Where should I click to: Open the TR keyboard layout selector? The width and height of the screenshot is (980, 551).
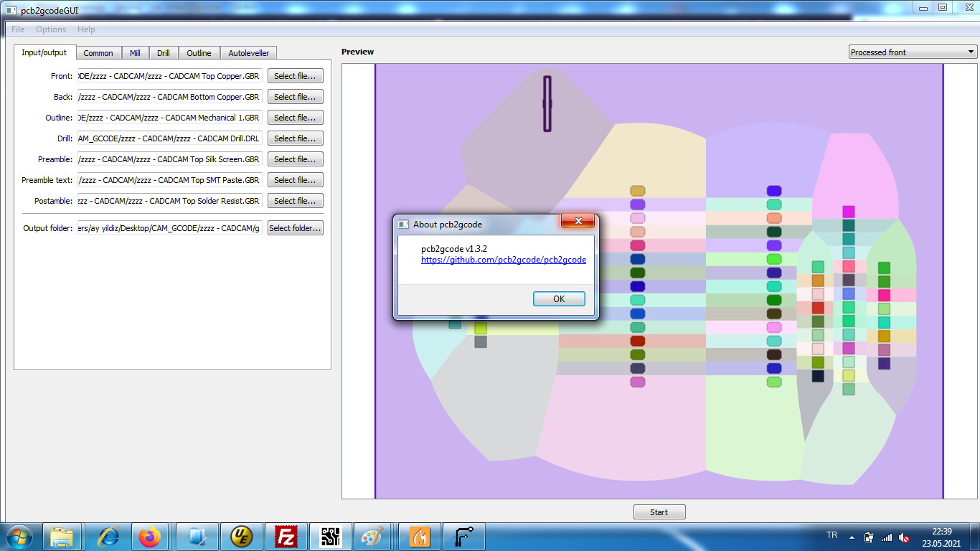tap(831, 537)
